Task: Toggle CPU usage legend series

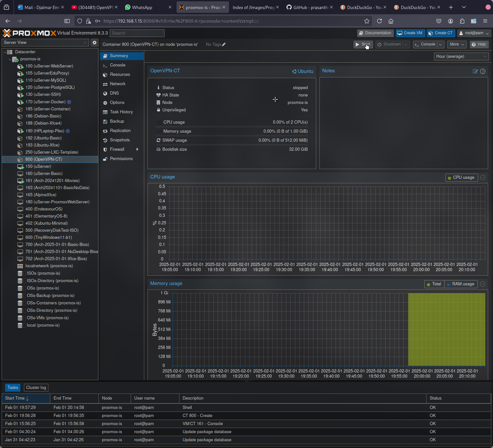Action: [x=461, y=178]
